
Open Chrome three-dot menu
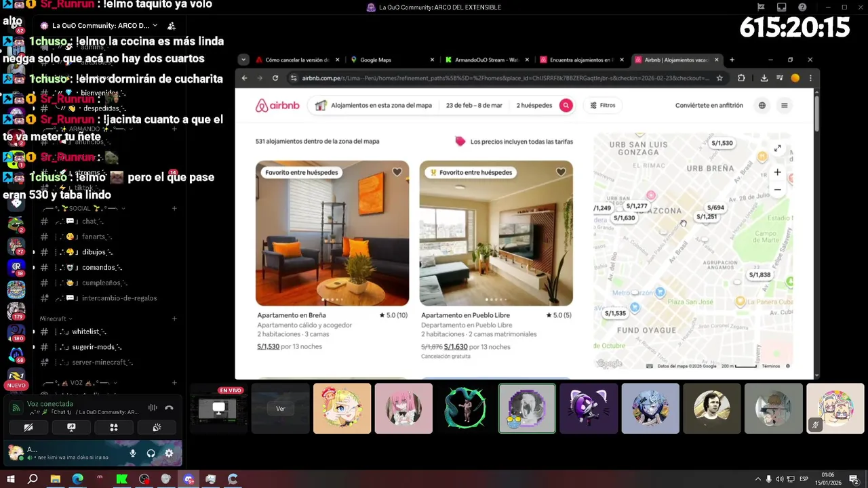point(810,78)
